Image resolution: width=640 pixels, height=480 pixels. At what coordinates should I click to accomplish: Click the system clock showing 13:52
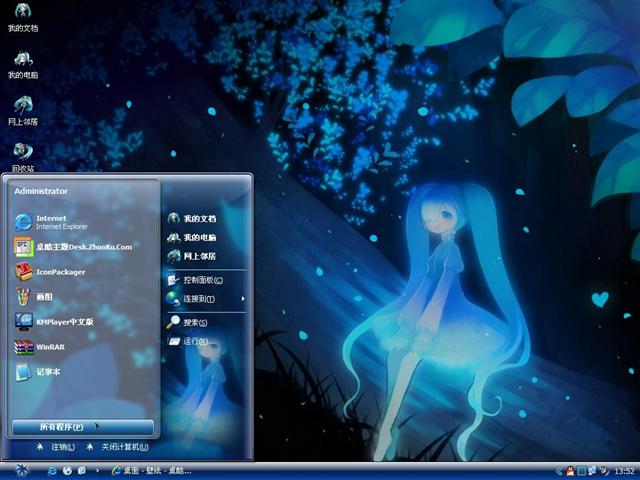[x=624, y=470]
